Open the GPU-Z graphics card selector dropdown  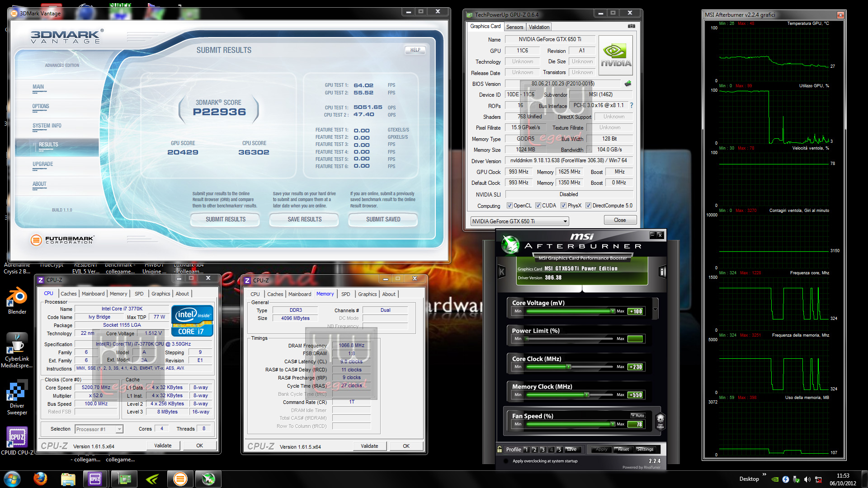pos(519,221)
